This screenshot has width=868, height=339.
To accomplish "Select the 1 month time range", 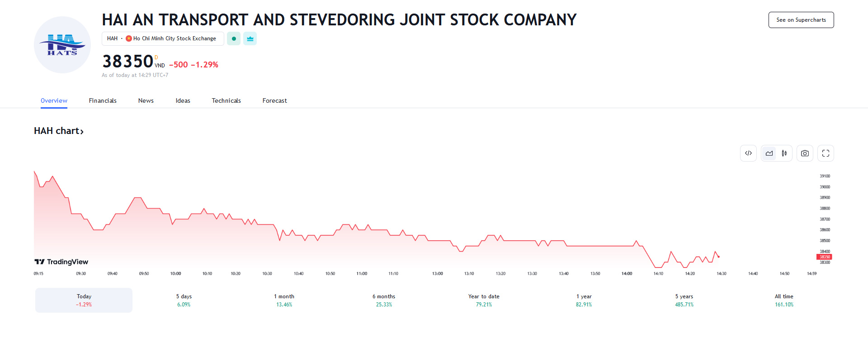I will click(284, 300).
